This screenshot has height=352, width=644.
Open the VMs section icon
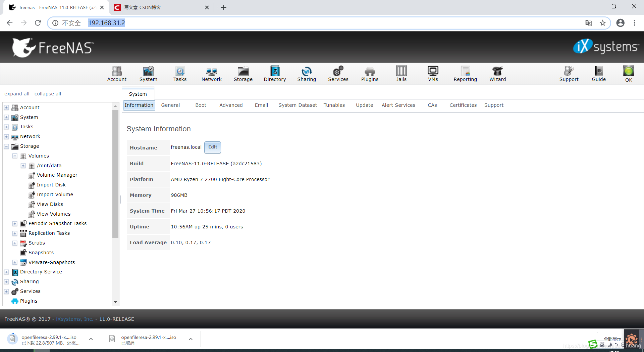coord(433,74)
